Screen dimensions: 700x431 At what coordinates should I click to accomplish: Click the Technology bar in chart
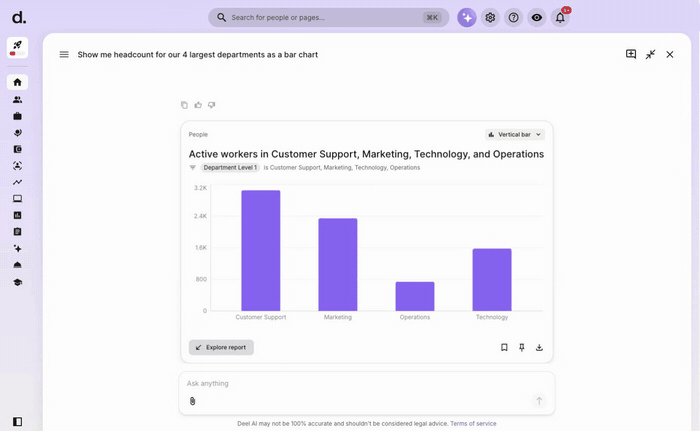point(492,280)
